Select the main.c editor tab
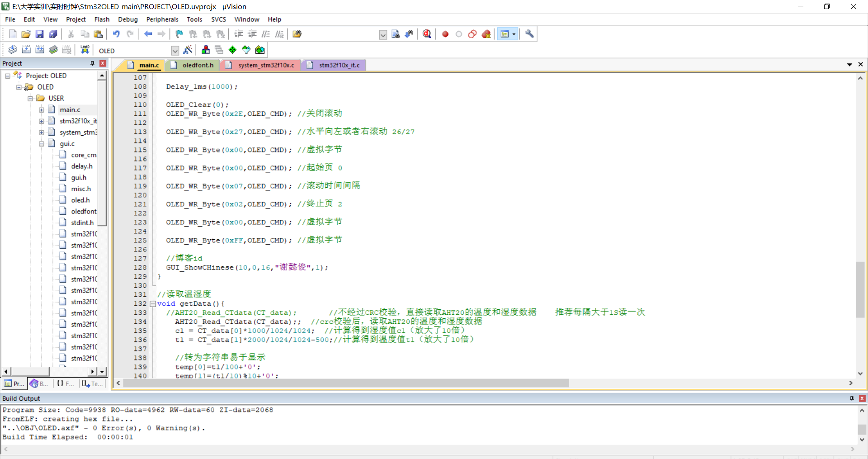 144,65
